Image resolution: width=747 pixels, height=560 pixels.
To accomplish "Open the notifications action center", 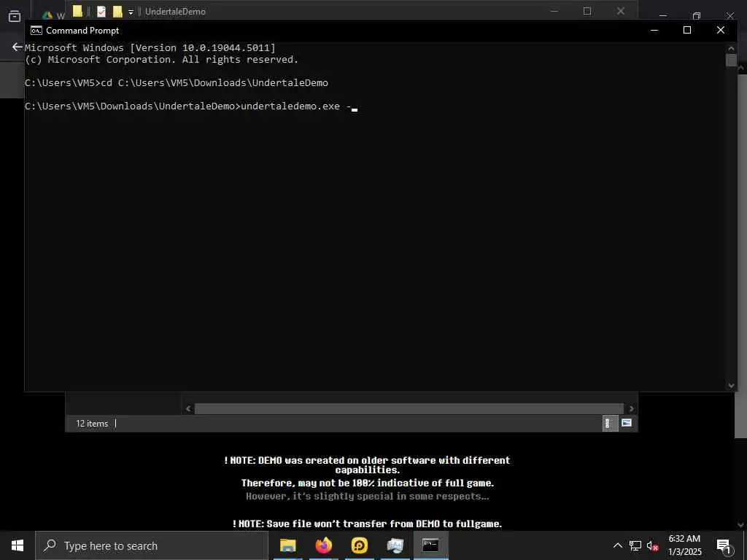I will [x=724, y=545].
